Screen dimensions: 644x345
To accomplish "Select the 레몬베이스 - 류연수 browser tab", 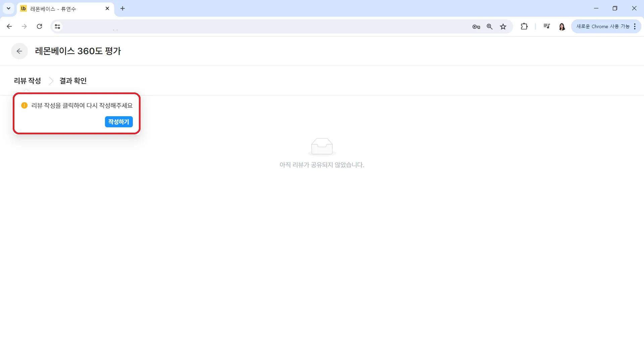I will pos(65,9).
